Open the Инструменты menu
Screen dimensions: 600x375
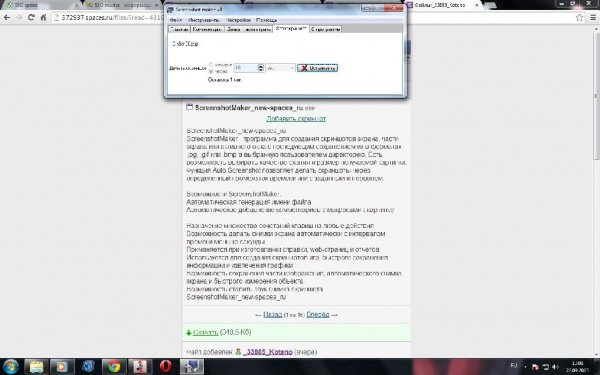204,20
